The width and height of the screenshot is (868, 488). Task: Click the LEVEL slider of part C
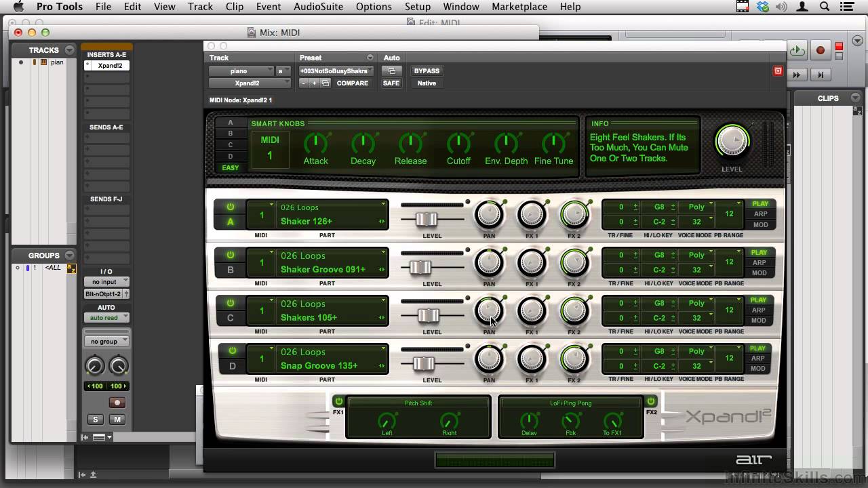click(428, 315)
